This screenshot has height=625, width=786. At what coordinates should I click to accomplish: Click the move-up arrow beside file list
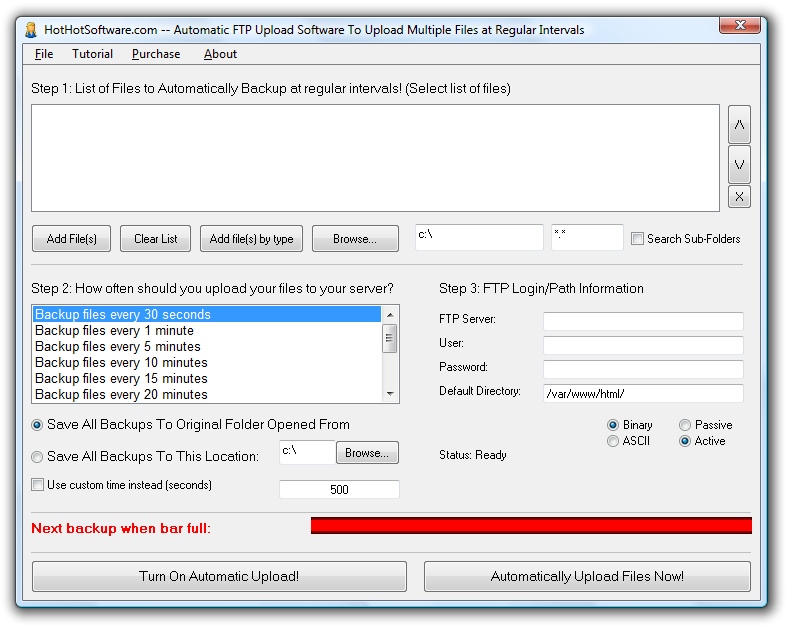739,124
